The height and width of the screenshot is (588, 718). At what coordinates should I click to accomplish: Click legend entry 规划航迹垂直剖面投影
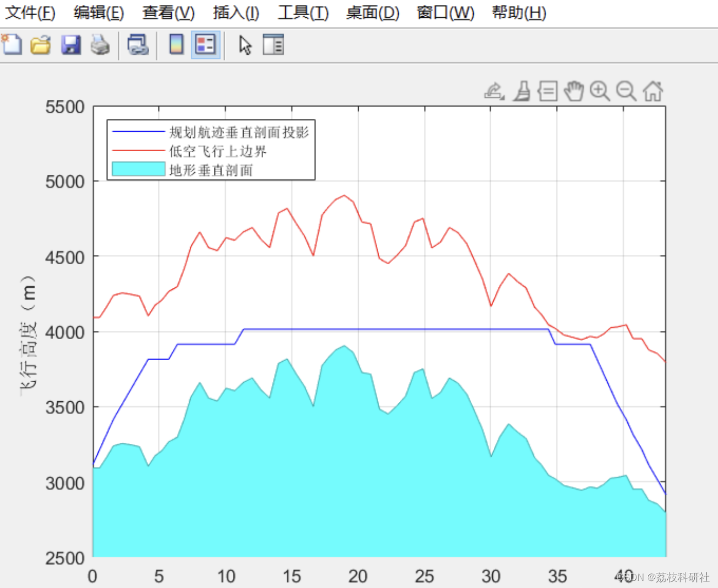pyautogui.click(x=239, y=132)
